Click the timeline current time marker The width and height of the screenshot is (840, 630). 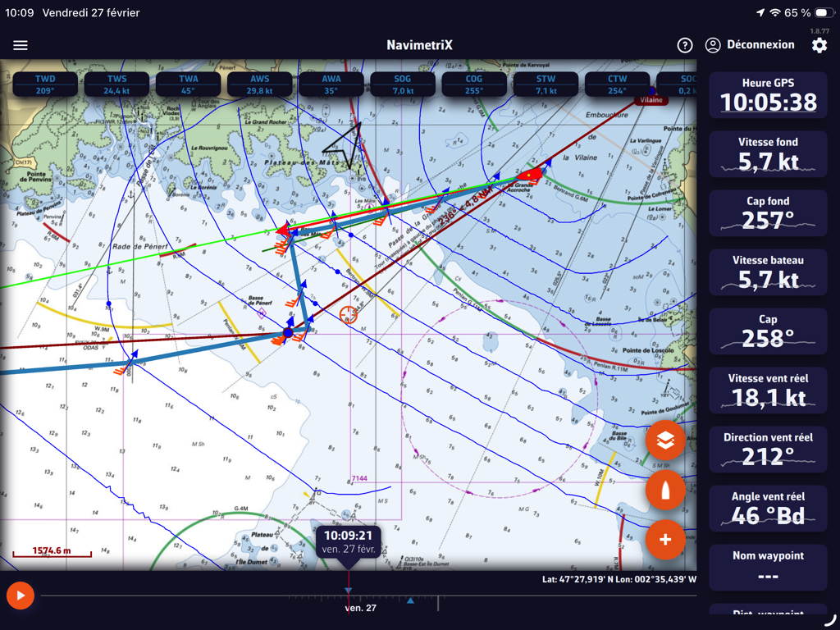tap(348, 590)
